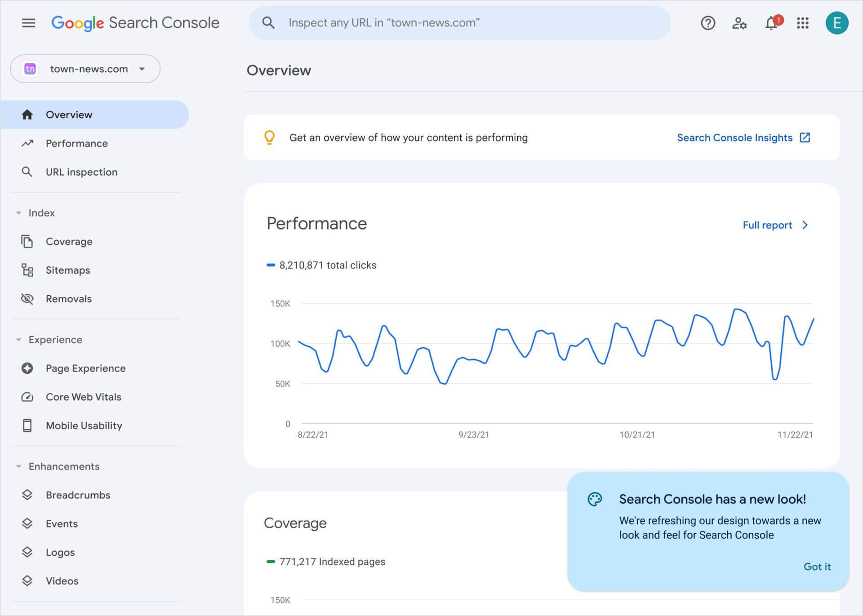Select the Performance menu item in sidebar
Screen dimensions: 863x616
click(76, 143)
